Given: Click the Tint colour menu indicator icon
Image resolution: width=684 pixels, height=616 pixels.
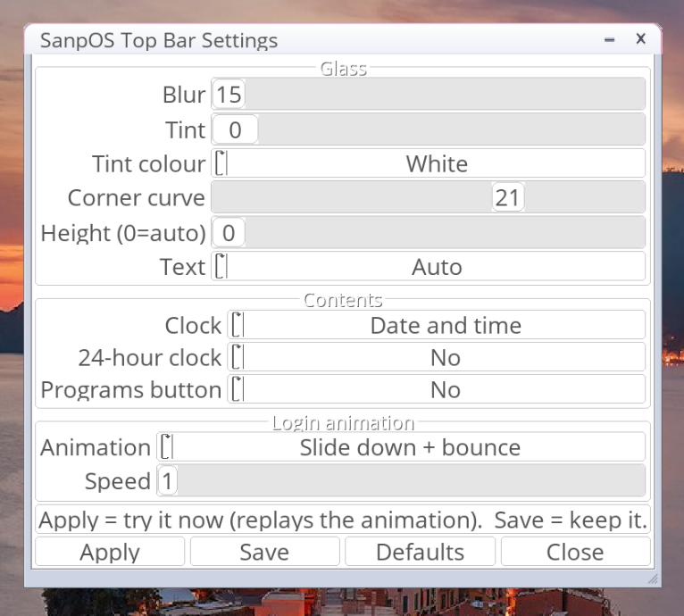Looking at the screenshot, I should [221, 163].
